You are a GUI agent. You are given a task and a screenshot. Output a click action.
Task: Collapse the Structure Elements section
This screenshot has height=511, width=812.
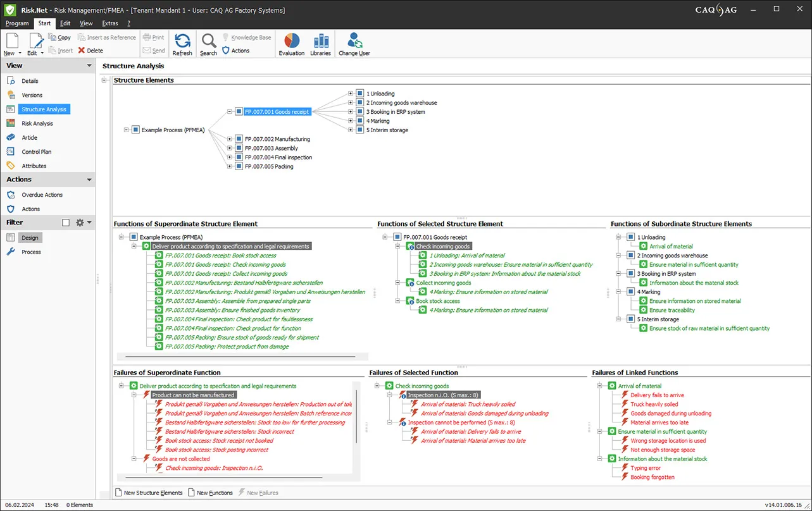point(104,80)
